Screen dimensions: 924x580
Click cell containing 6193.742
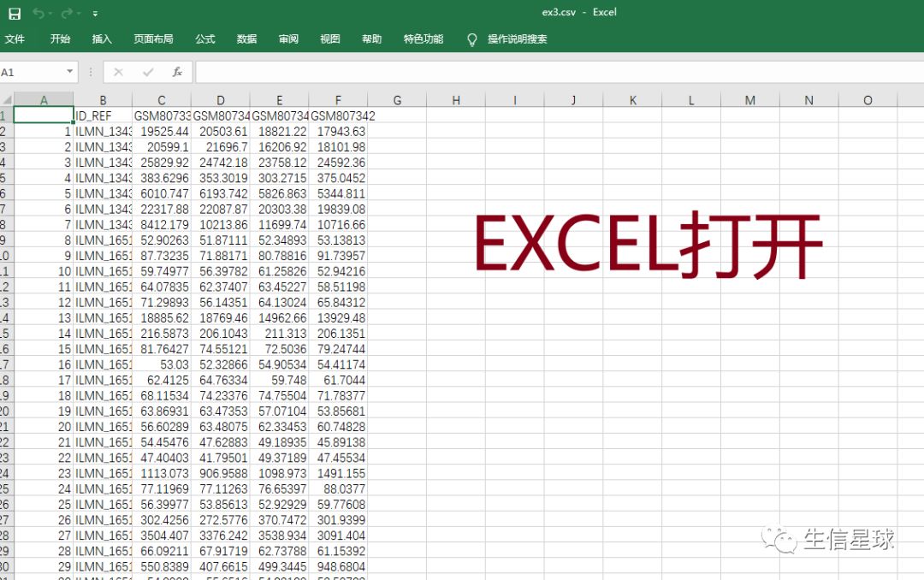[221, 193]
